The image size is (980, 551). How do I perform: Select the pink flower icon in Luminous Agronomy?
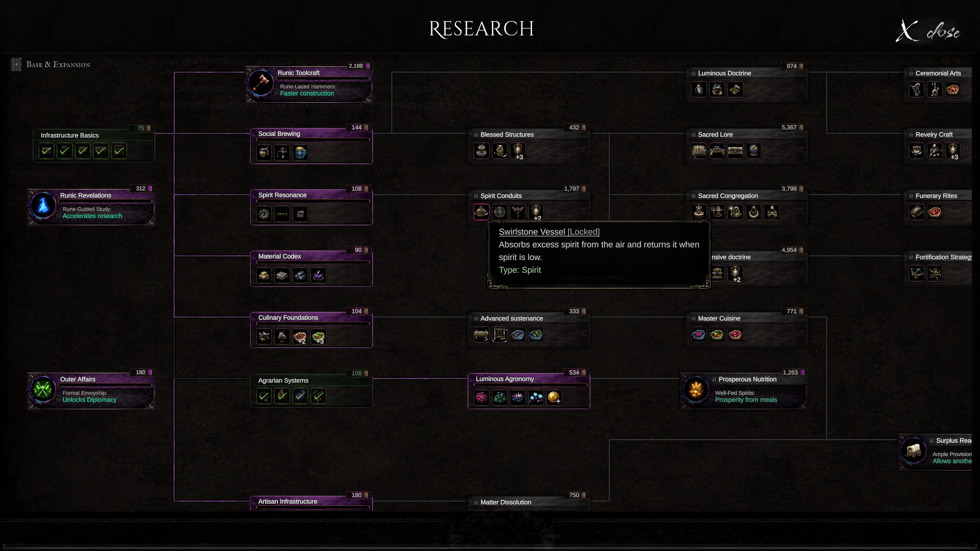click(482, 398)
